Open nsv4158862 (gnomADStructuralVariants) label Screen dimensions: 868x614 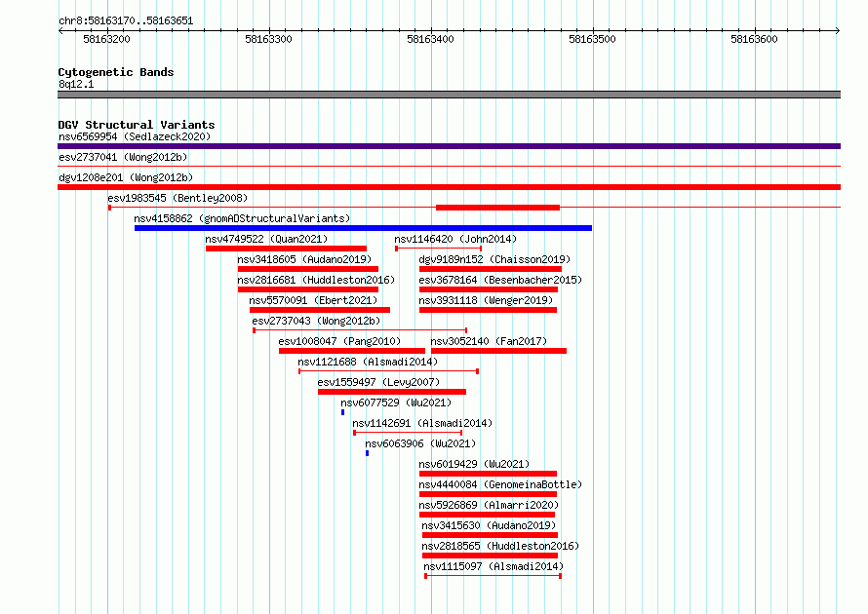pos(242,218)
